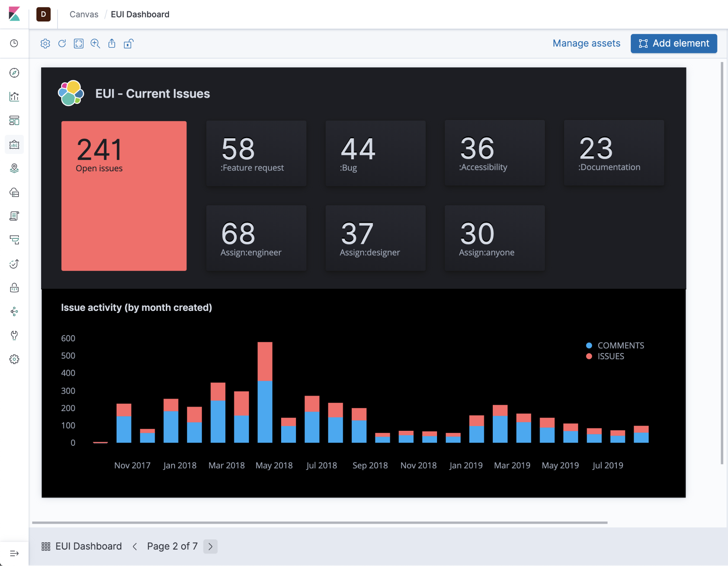Click the vertical scrollbar on right

coord(722,263)
